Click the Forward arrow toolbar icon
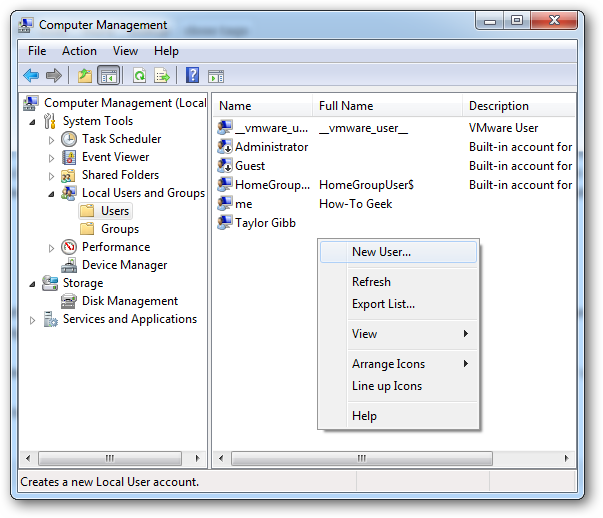Viewport: 603px width, 518px height. click(53, 75)
